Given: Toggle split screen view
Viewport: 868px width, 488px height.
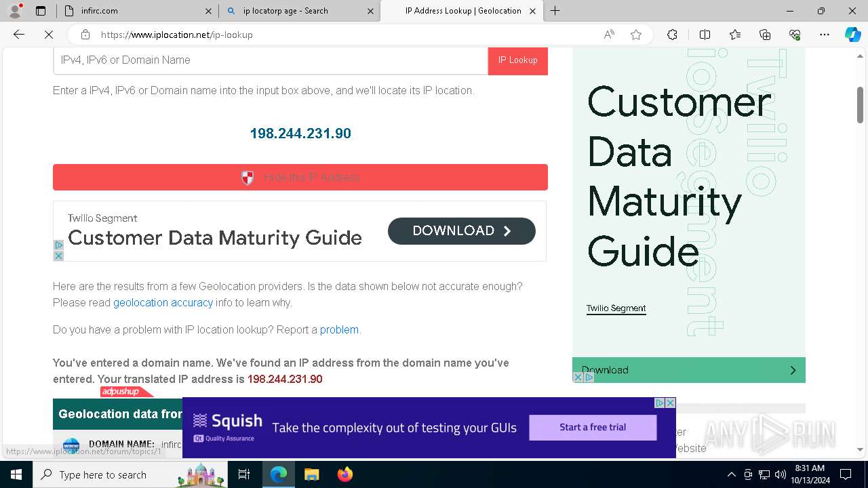Looking at the screenshot, I should coord(705,35).
